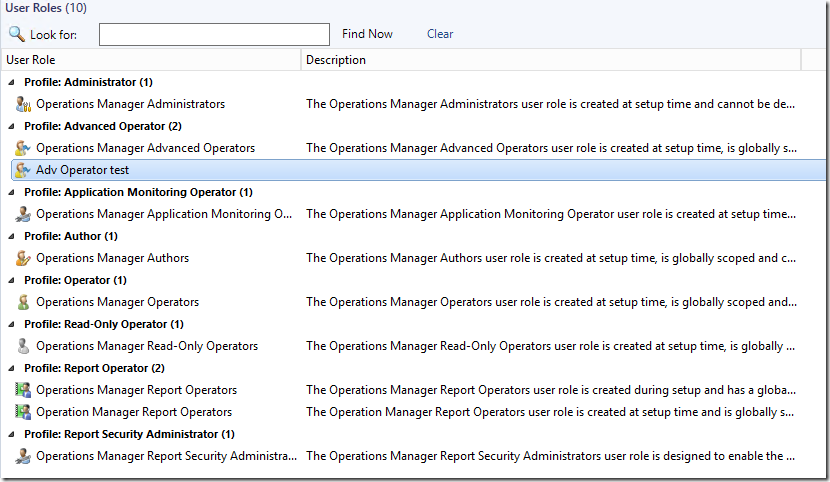
Task: Click the Operations Manager Report Operators icon
Action: [23, 390]
